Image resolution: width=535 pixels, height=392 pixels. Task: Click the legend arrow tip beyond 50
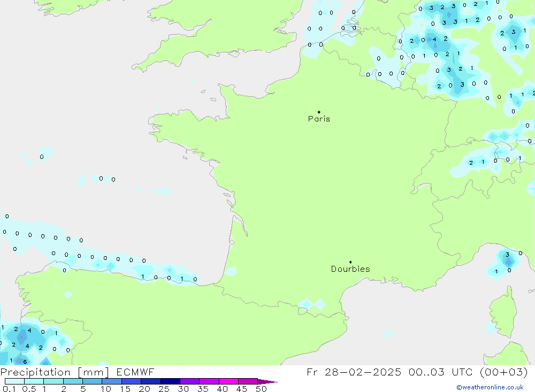coord(268,382)
